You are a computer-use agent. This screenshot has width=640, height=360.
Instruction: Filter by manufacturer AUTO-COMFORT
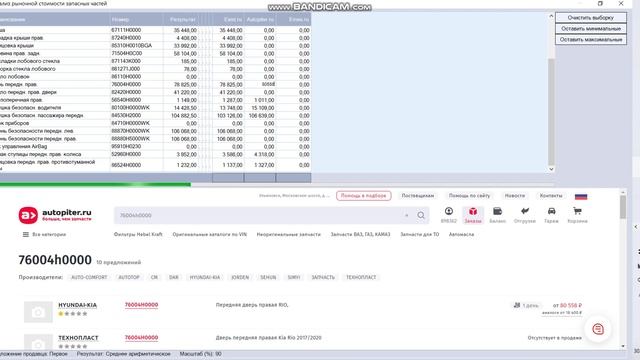[x=89, y=277]
